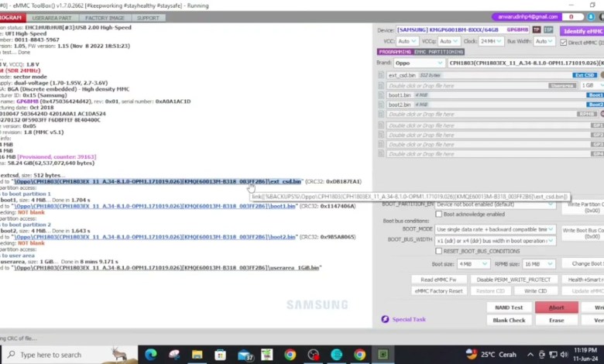Screen dimensions: 604x364
Task: Open the boot1.bin backup path link
Action: coord(155,206)
